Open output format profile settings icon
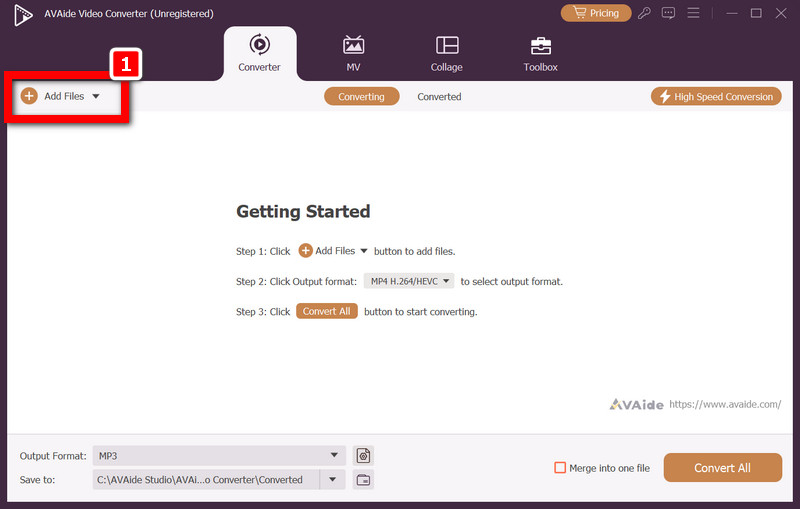 coord(363,455)
